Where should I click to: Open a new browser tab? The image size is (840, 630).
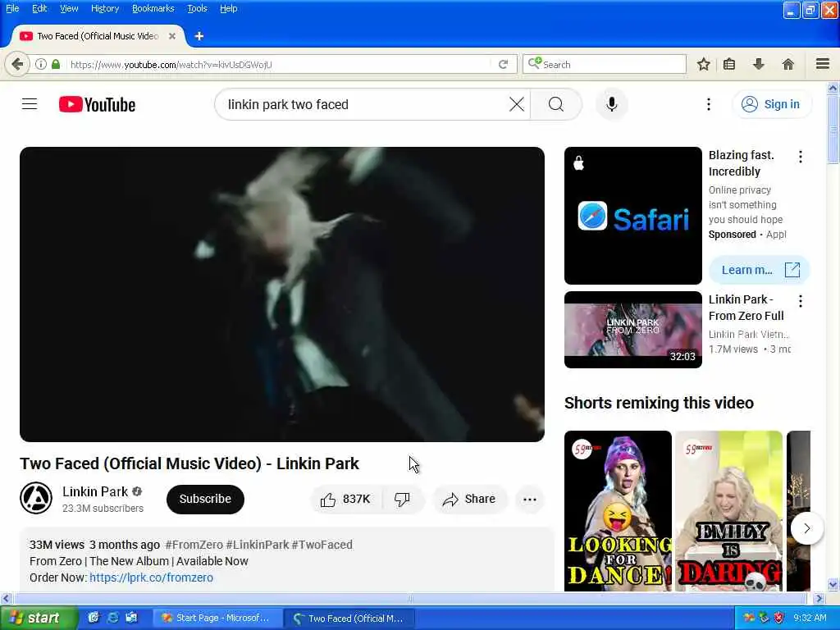click(x=199, y=36)
